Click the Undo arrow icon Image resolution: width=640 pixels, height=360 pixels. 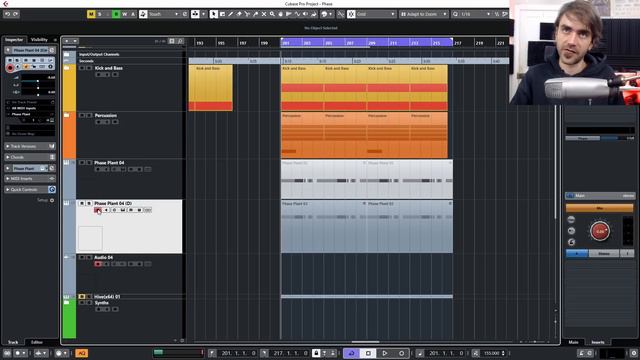pyautogui.click(x=7, y=14)
